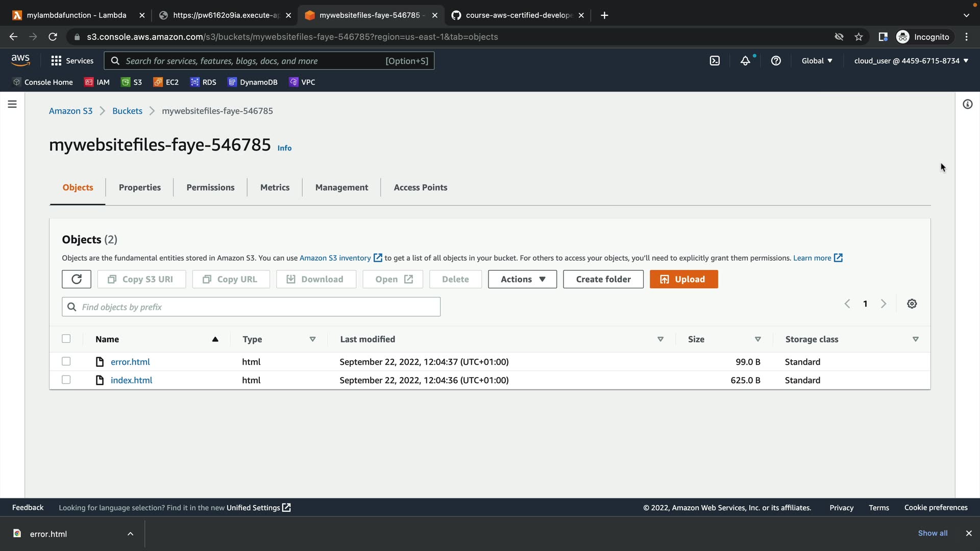Open AWS CloudShell icon

[x=715, y=61]
